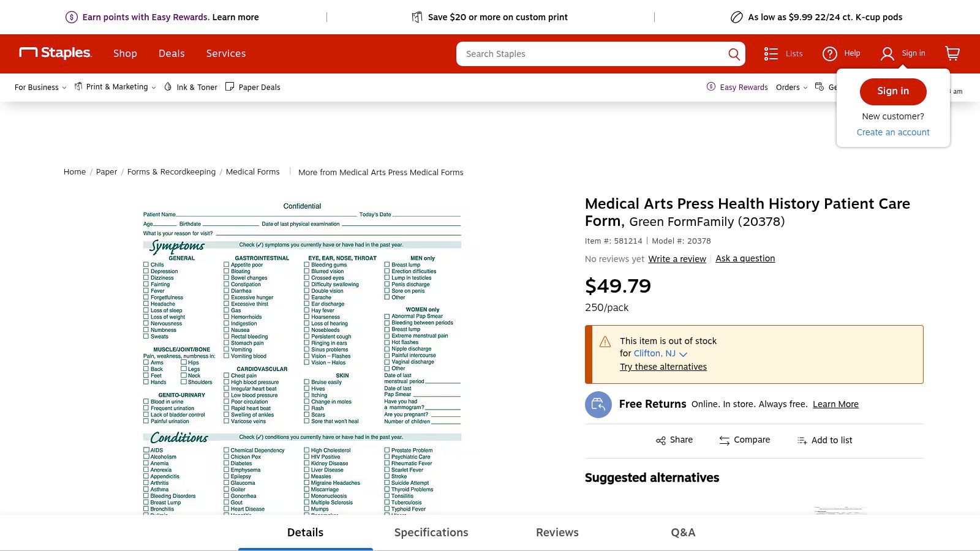
Task: Open the Help question mark icon
Action: click(830, 54)
